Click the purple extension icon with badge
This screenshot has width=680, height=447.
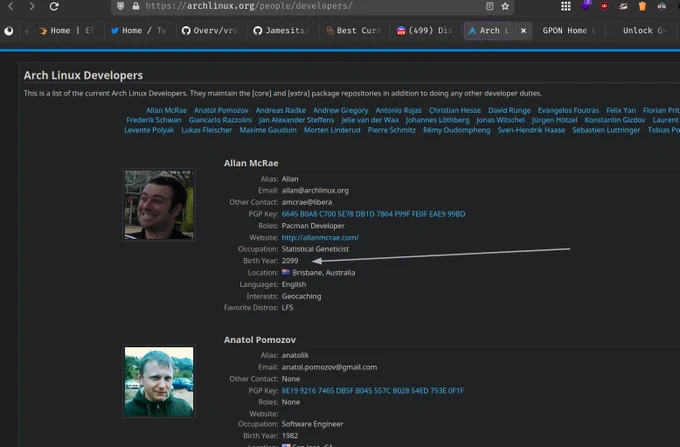[x=586, y=5]
